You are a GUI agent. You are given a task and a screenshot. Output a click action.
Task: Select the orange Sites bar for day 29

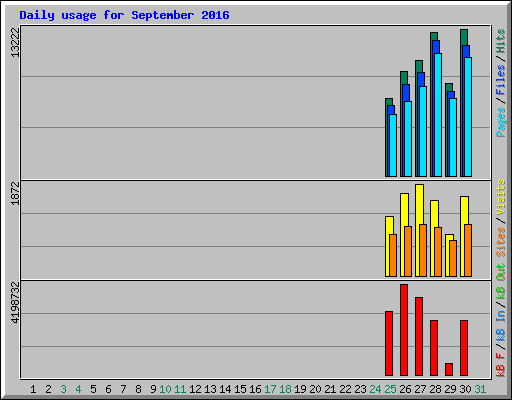pyautogui.click(x=453, y=258)
